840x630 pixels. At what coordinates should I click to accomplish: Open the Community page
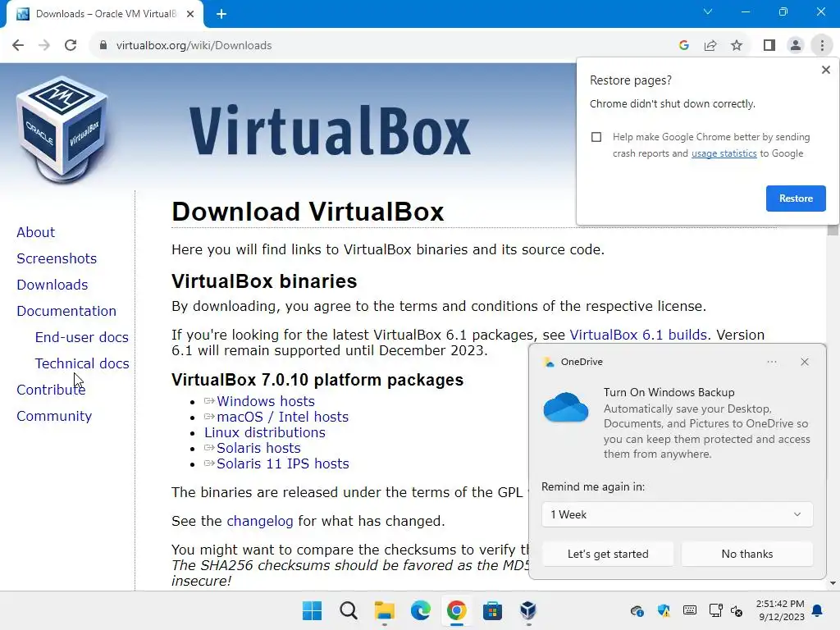pos(53,416)
